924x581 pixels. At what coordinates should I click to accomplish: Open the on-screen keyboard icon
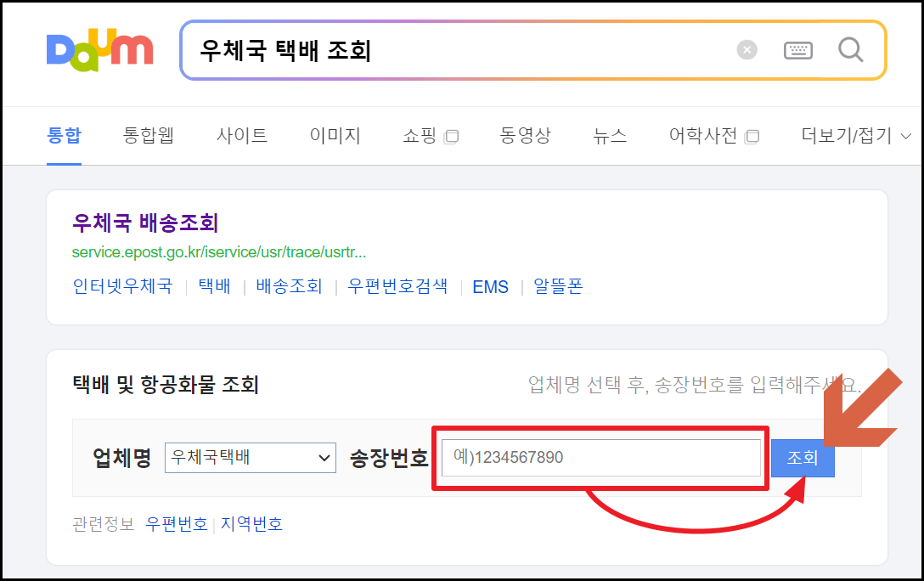coord(798,51)
